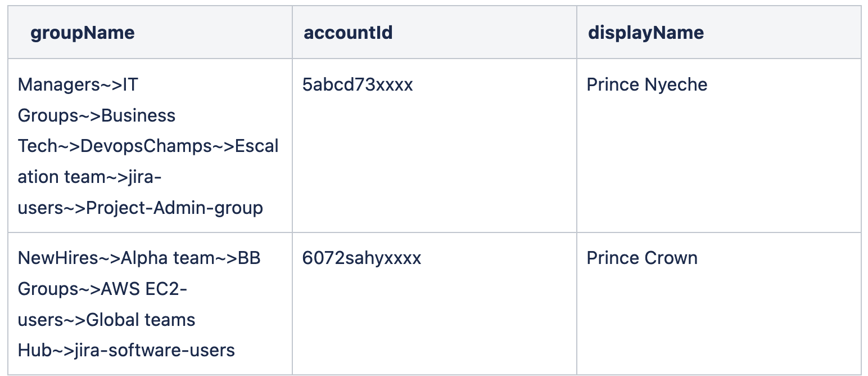Click the Project-Admin-group text
The width and height of the screenshot is (868, 376).
pos(174,208)
